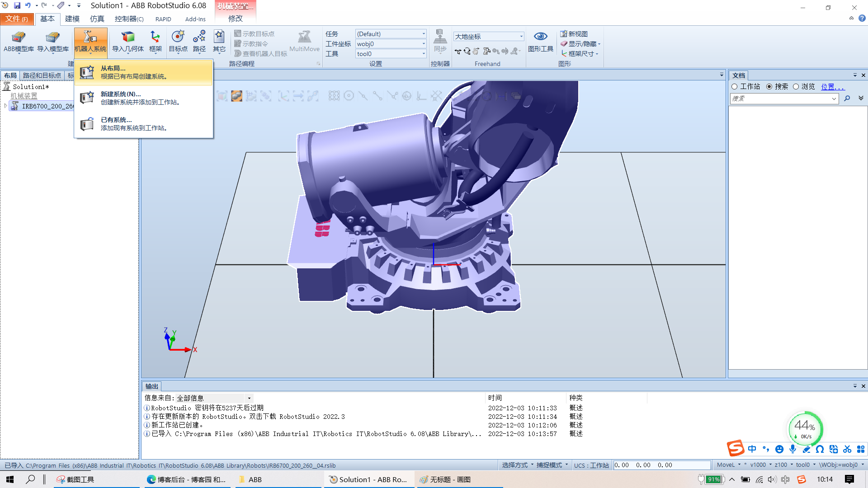The width and height of the screenshot is (868, 488).
Task: Open Windows Start menu
Action: 10,479
